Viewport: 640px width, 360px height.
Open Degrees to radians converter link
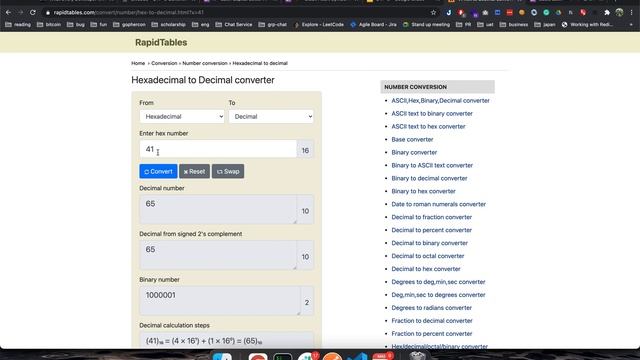(x=431, y=308)
